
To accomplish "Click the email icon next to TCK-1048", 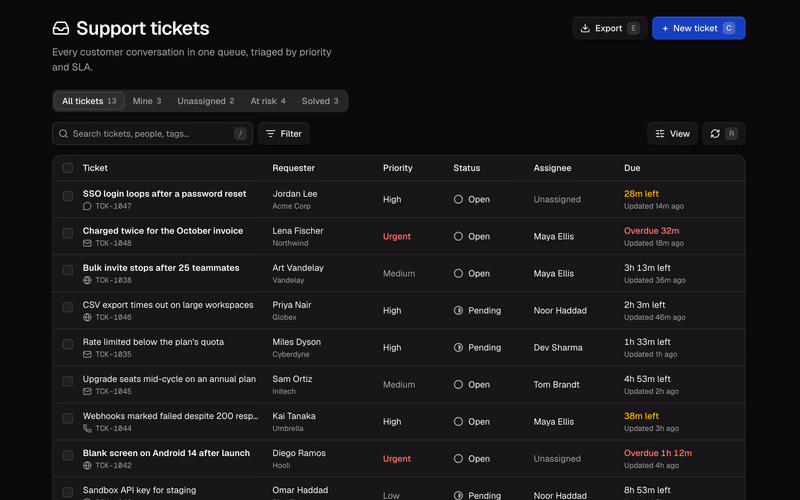I will 87,243.
